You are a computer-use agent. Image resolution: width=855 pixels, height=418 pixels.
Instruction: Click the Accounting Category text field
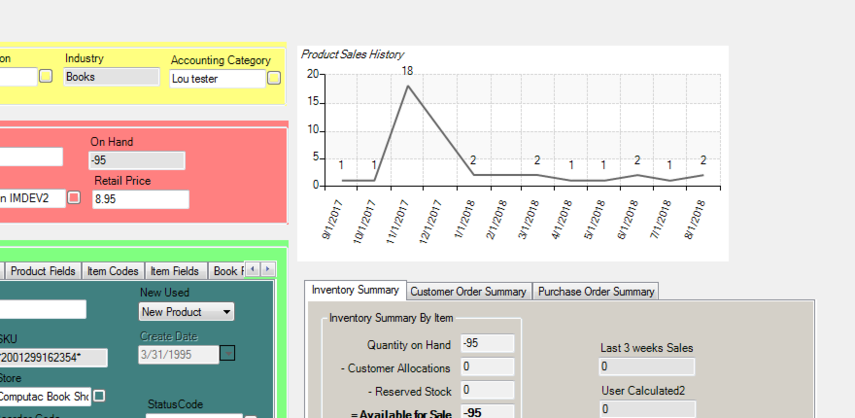pyautogui.click(x=218, y=79)
